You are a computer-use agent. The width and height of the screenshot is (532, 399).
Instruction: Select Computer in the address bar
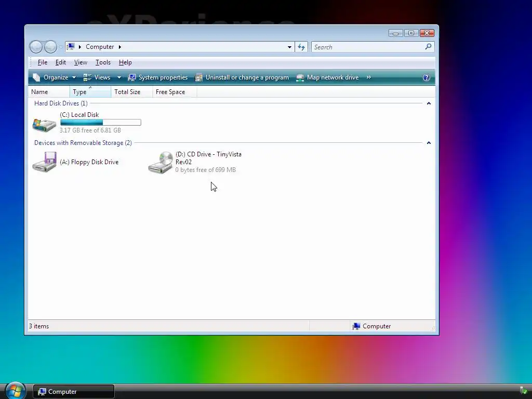[x=100, y=47]
